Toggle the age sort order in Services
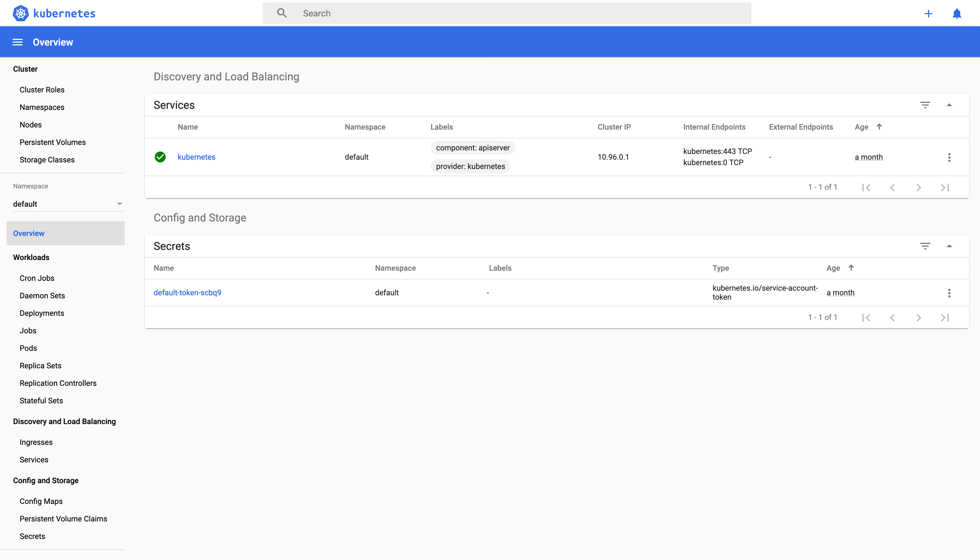The height and width of the screenshot is (560, 980). pos(879,127)
